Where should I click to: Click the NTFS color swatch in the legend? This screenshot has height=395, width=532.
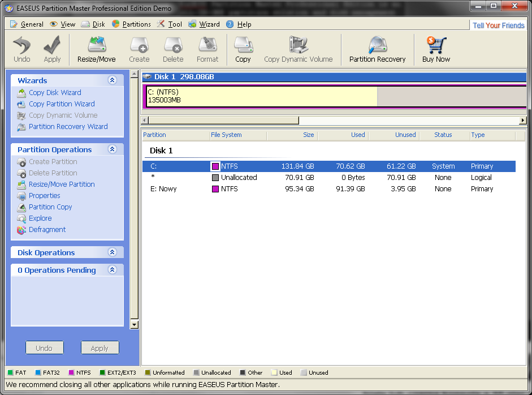point(71,372)
